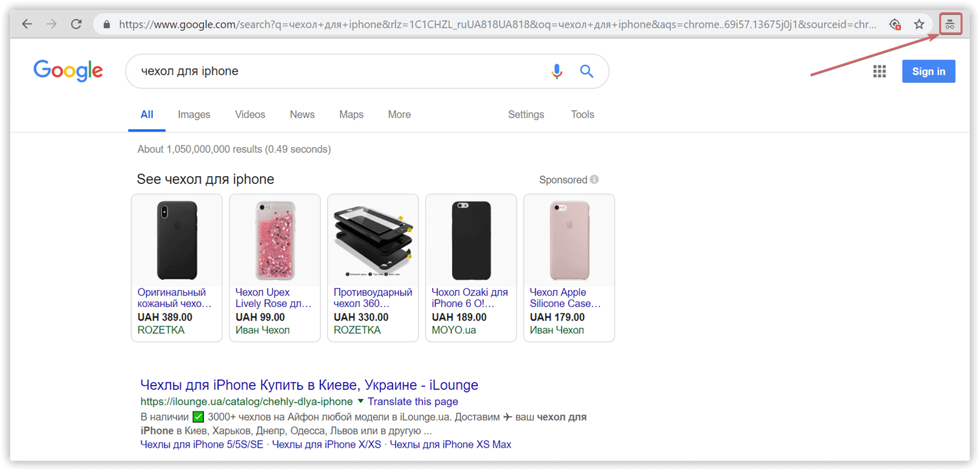
Task: Click the incognito icon in the toolbar
Action: pos(950,25)
